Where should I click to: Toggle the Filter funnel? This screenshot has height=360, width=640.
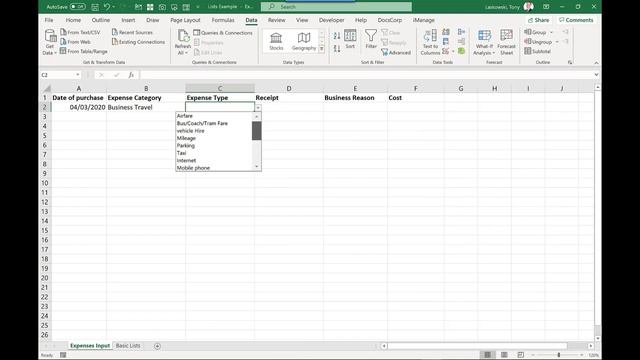coord(371,40)
